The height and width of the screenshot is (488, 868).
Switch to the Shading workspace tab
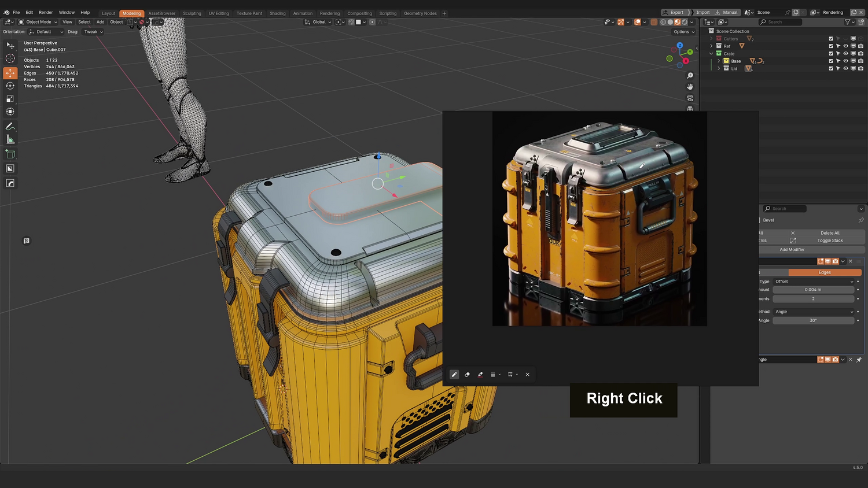point(278,13)
